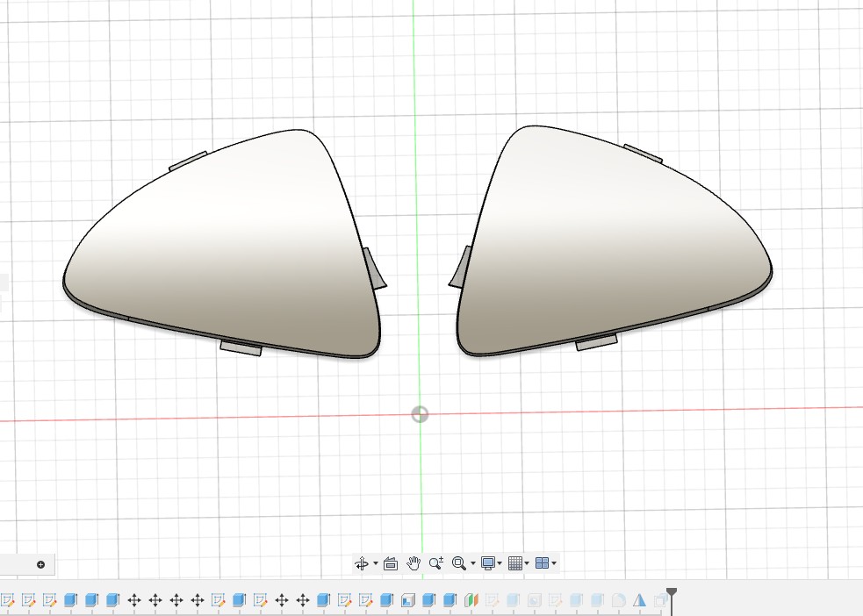Expand the comments panel plus button
Screen dimensions: 863x616
click(40, 565)
